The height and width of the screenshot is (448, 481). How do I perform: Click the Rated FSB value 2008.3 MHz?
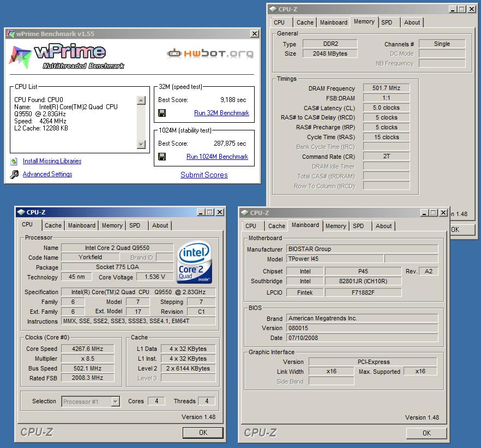pyautogui.click(x=88, y=378)
